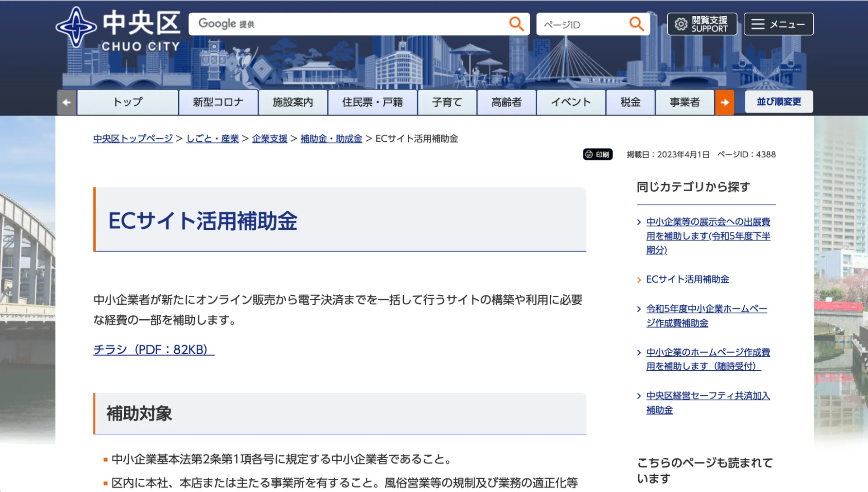Open the しごと・産業 breadcrumb link
868x492 pixels.
tap(212, 139)
